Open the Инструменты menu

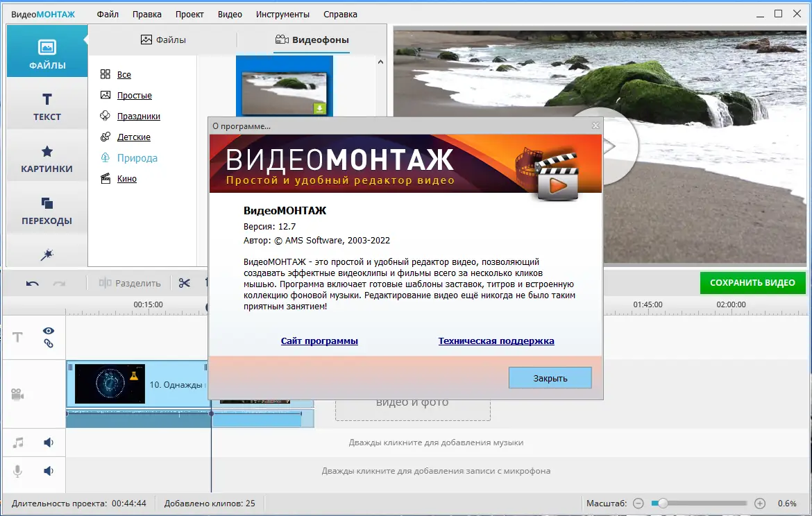282,14
